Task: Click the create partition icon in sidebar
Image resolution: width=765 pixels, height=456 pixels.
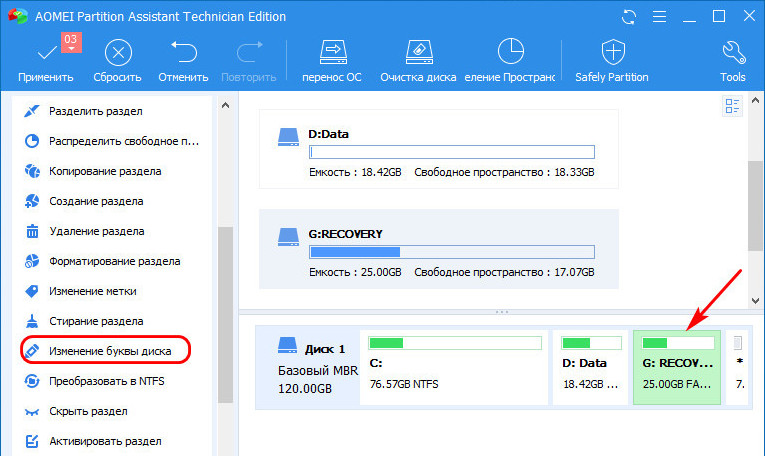Action: coord(32,201)
